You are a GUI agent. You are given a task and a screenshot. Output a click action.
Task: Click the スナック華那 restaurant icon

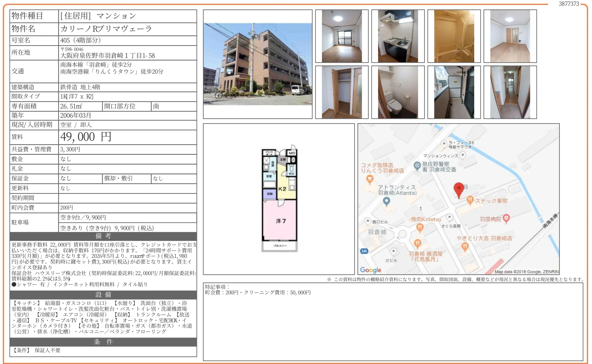pos(470,200)
